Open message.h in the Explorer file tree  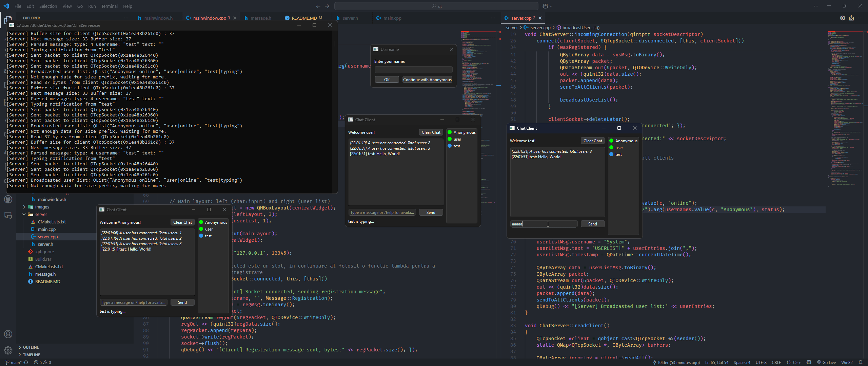pyautogui.click(x=45, y=274)
